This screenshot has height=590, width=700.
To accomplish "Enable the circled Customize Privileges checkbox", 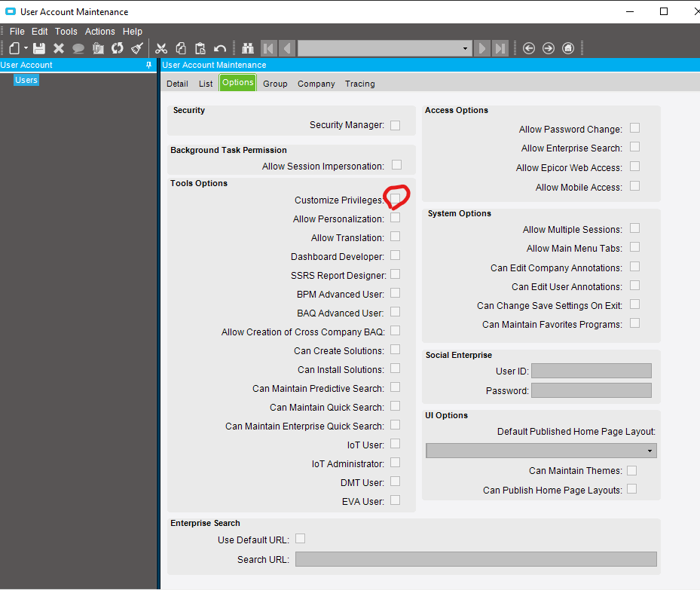I will pyautogui.click(x=395, y=199).
